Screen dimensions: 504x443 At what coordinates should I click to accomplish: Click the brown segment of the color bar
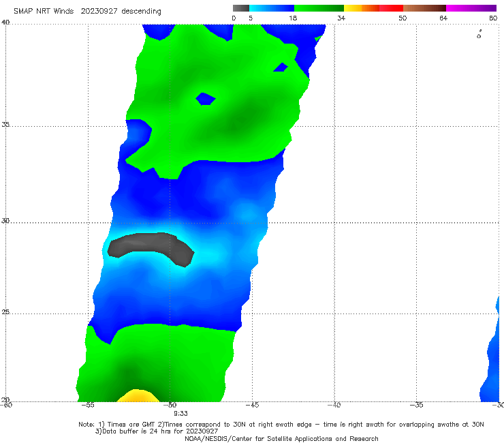[424, 8]
